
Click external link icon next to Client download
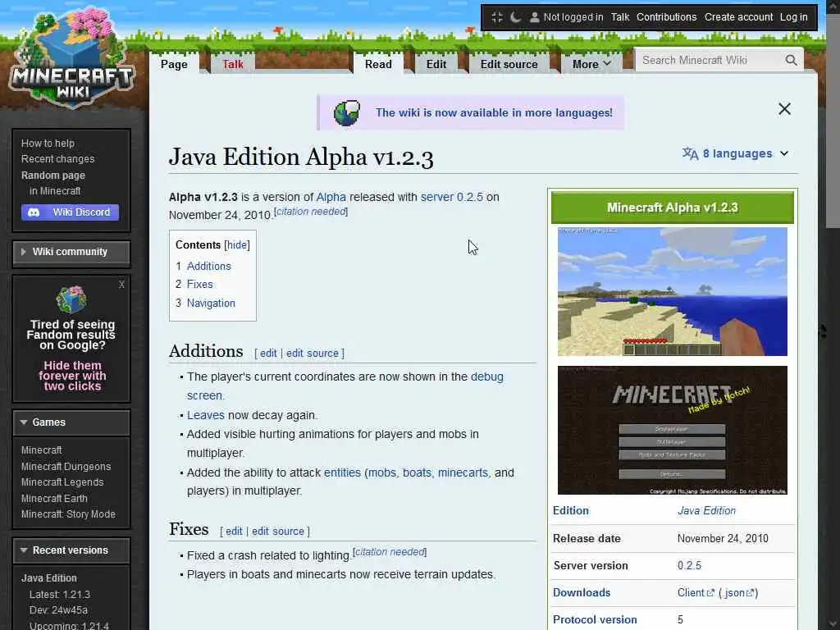click(x=710, y=592)
